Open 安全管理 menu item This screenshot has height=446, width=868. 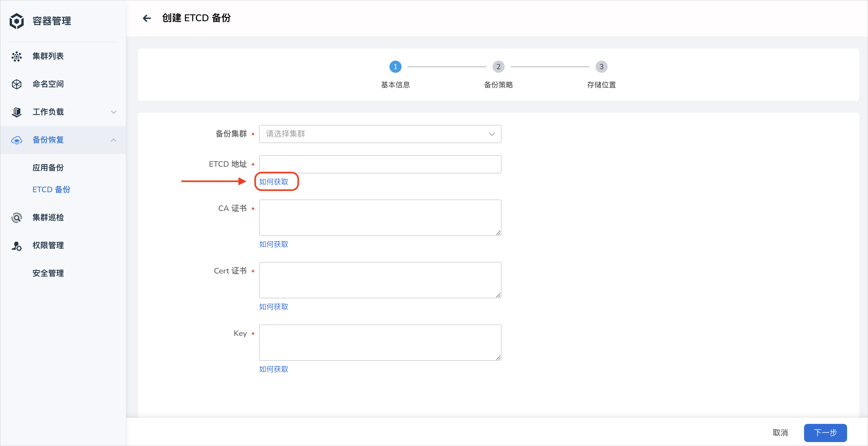(x=48, y=273)
